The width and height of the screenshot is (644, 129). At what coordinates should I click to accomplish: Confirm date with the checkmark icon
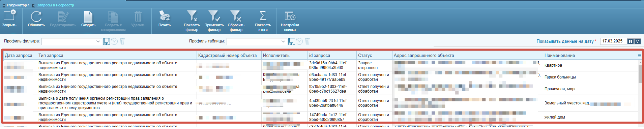point(637,41)
